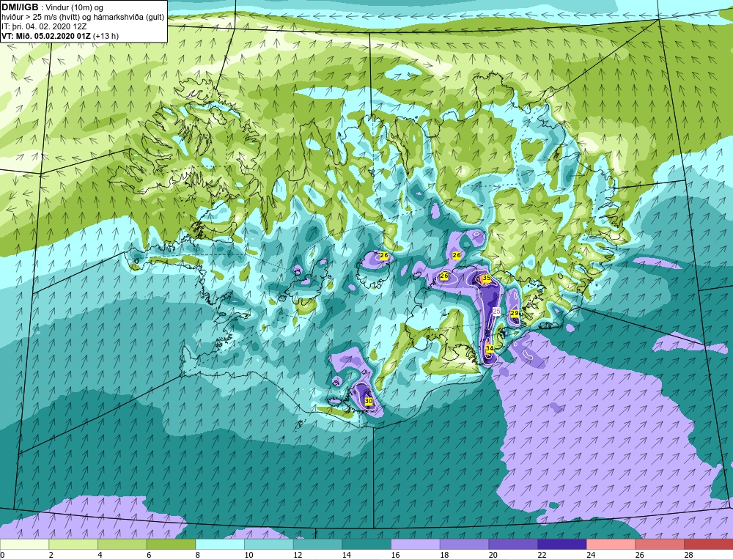733x560 pixels.
Task: Click the '(+13 h)' forecast offset text
Action: (106, 36)
